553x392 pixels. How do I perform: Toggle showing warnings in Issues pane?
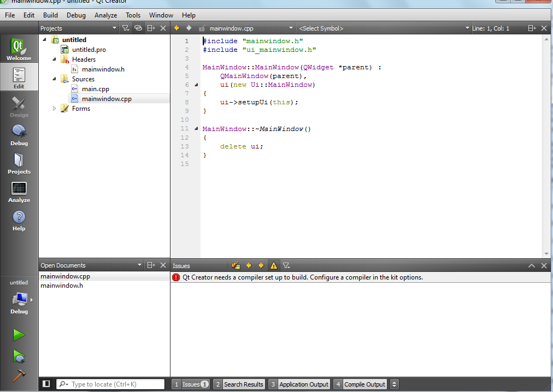(x=274, y=265)
